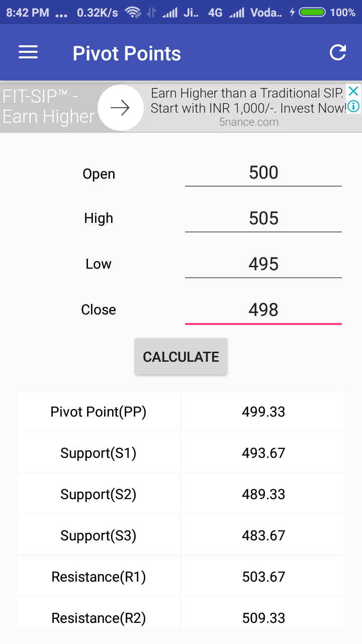Tap the CALCULATE button
Viewport: 362px width, 644px height.
point(181,357)
